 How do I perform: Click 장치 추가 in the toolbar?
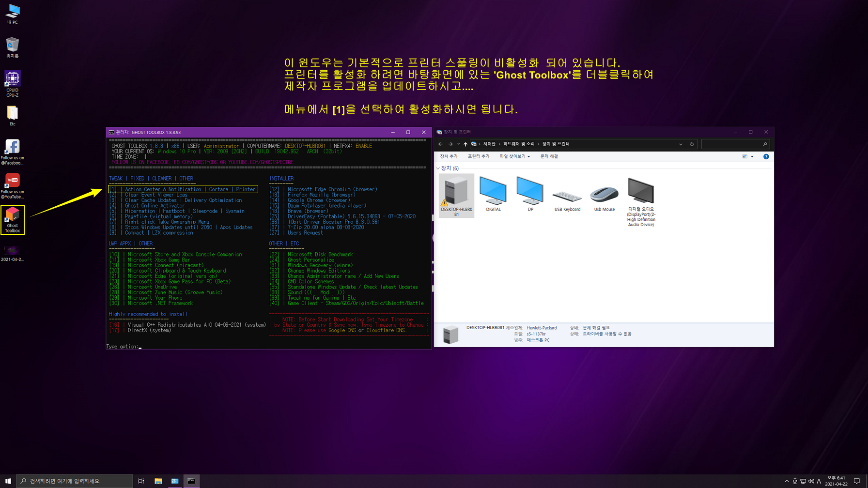[449, 156]
